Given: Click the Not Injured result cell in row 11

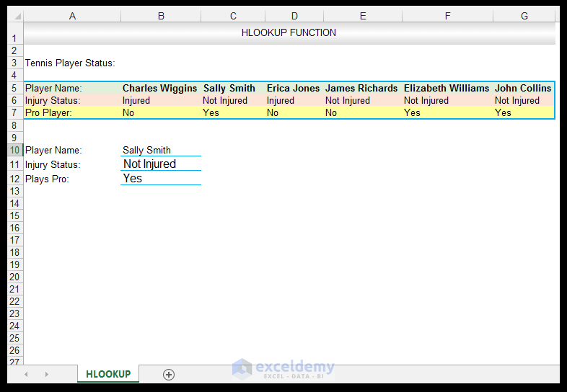Looking at the screenshot, I should (161, 164).
